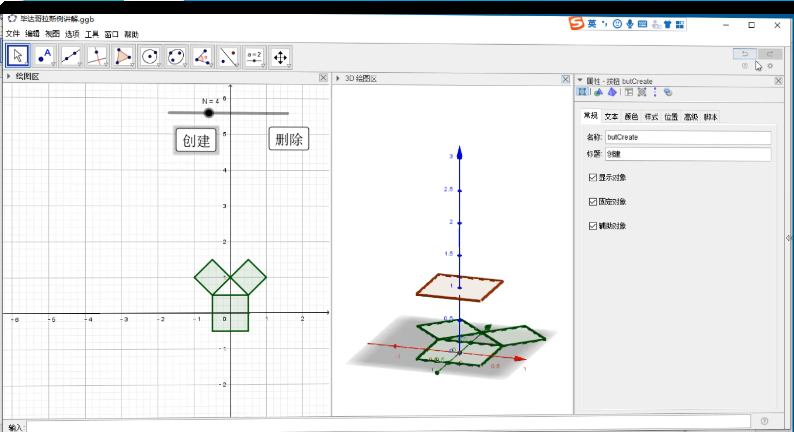Pick the Perpendicular Line tool
The width and height of the screenshot is (794, 432).
[x=97, y=56]
